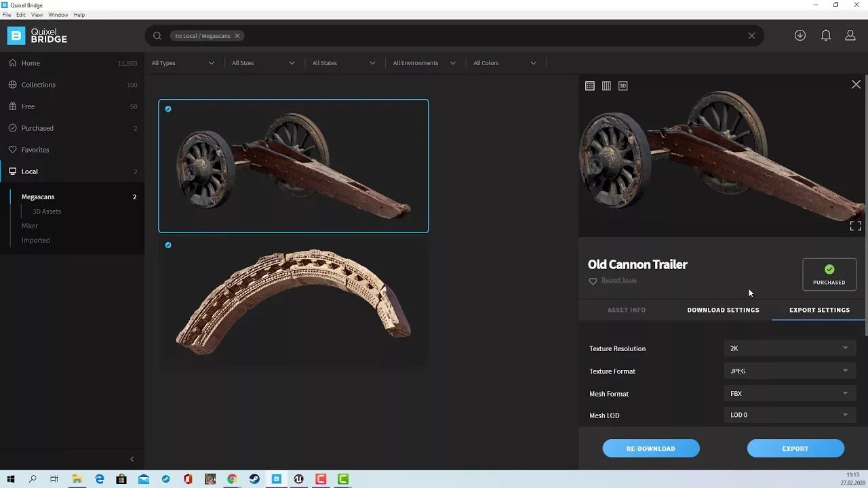Switch to the Asset Info tab
The image size is (868, 488).
point(627,310)
